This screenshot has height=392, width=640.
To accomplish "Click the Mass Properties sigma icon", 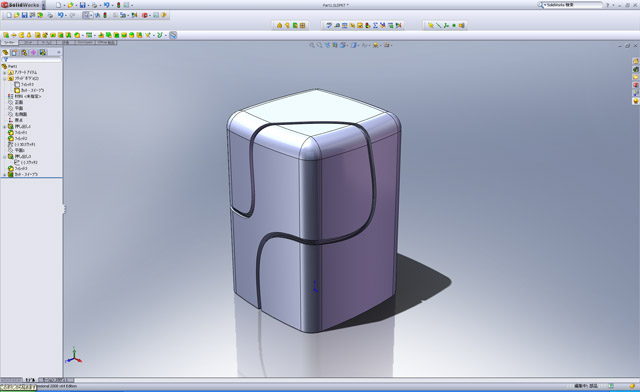I will [x=375, y=25].
